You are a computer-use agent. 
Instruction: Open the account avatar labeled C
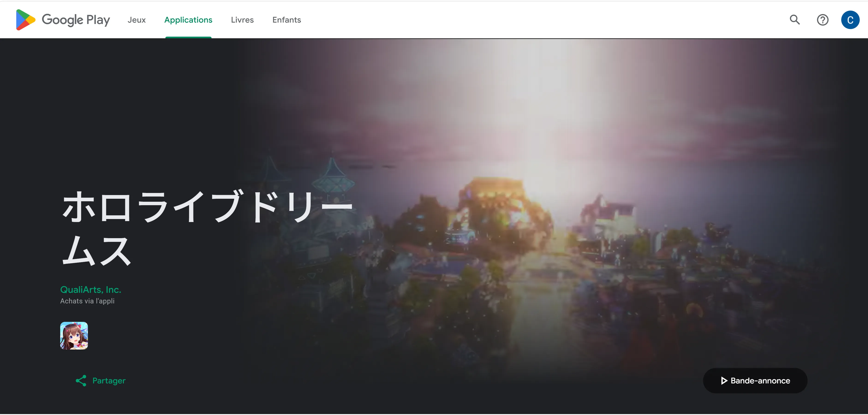[x=850, y=20]
